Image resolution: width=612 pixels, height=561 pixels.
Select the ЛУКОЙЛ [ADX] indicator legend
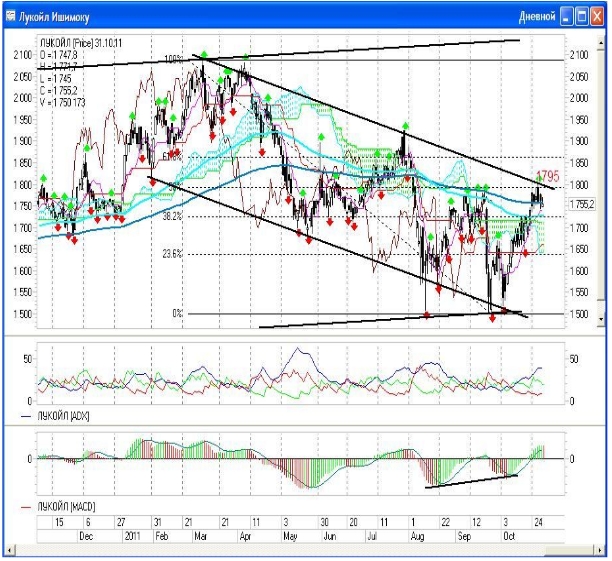[x=63, y=417]
